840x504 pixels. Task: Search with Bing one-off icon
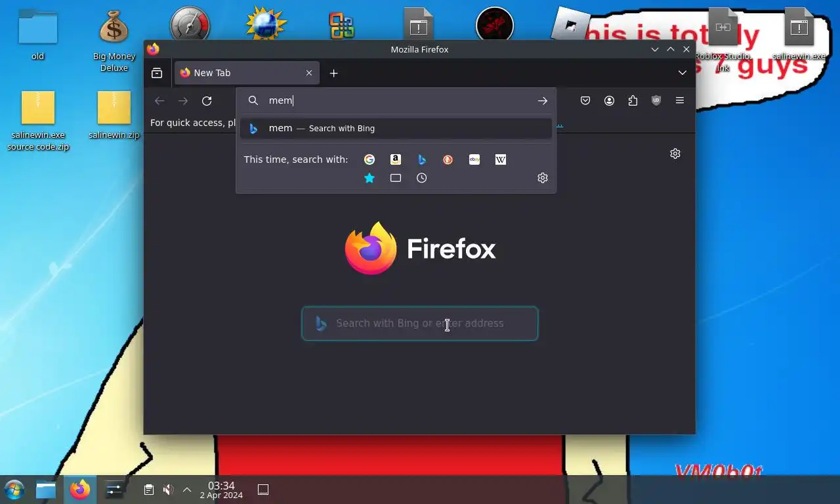422,159
